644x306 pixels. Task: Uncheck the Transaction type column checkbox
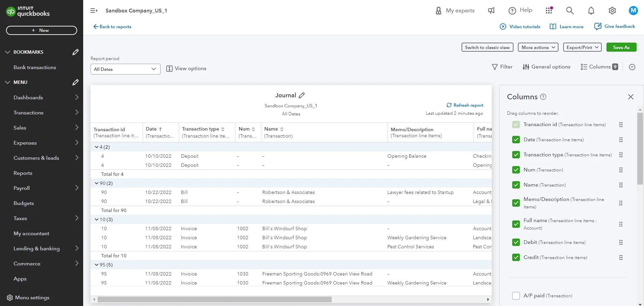point(516,155)
